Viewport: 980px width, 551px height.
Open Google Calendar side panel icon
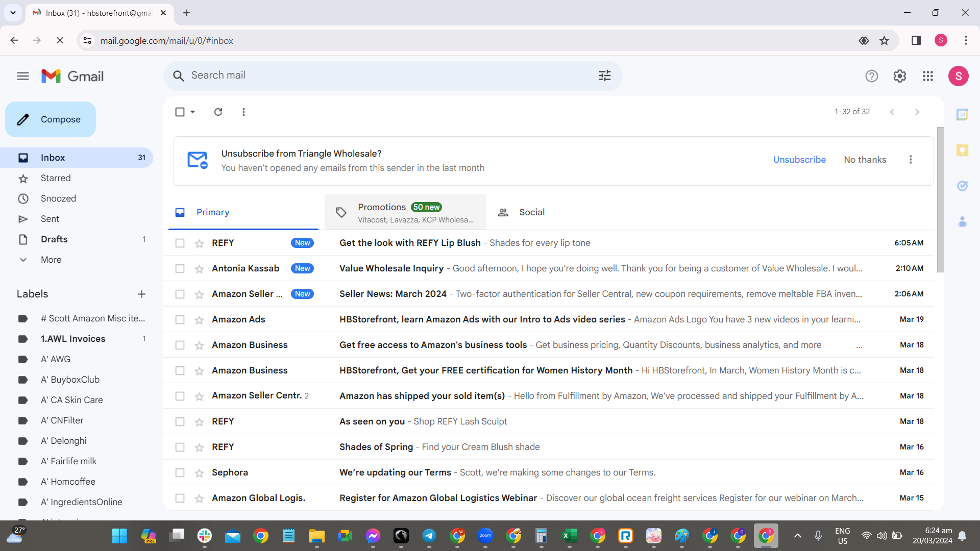point(962,115)
